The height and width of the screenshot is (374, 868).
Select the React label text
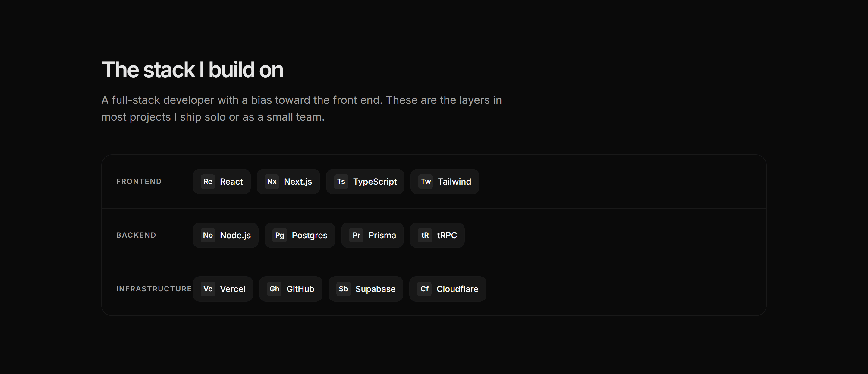(x=231, y=182)
